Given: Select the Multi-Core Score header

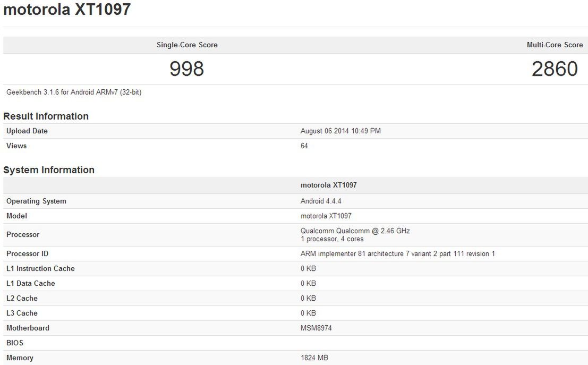Looking at the screenshot, I should click(555, 45).
